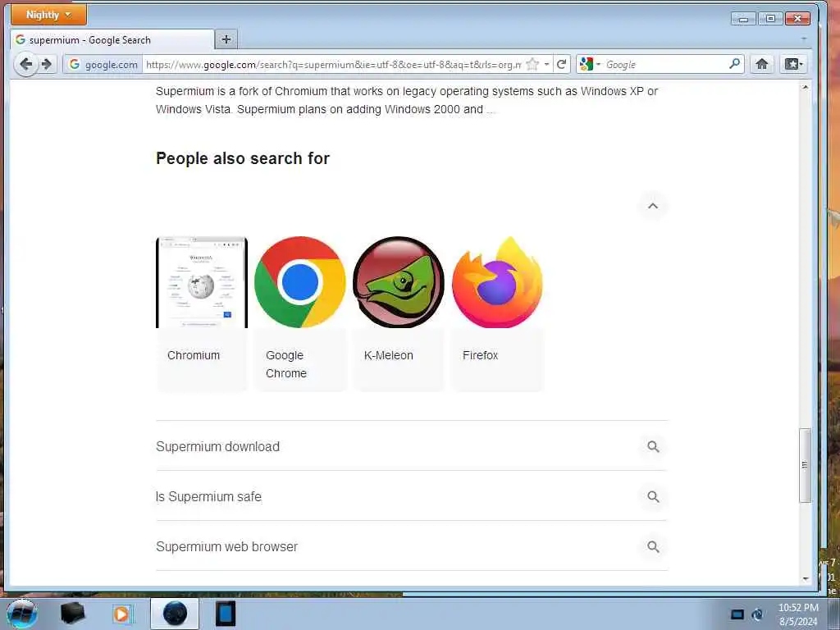Open the media player taskbar icon
840x630 pixels.
tap(121, 614)
